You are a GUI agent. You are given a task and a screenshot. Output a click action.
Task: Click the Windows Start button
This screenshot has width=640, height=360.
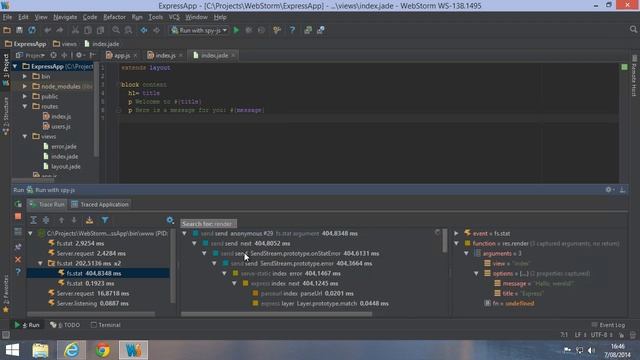[x=12, y=350]
